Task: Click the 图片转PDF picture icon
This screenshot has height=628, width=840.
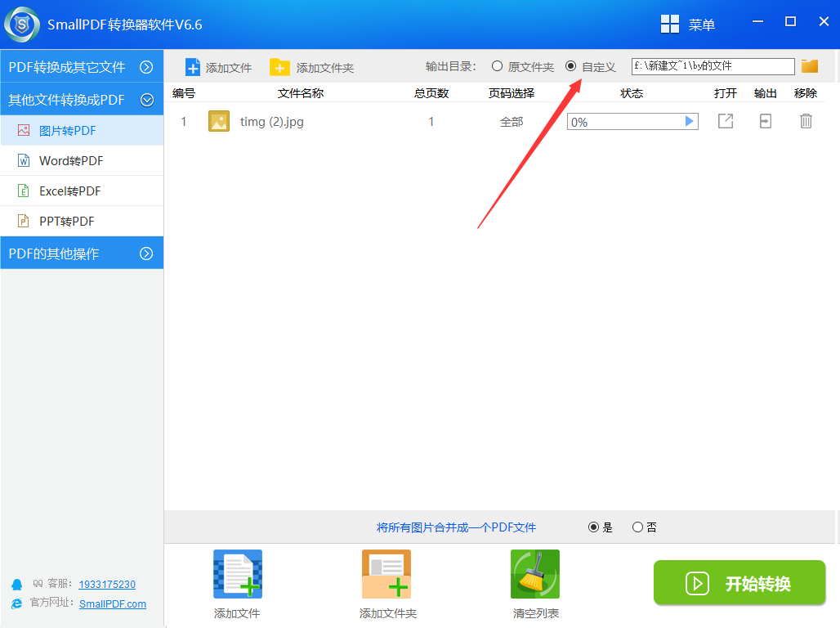Action: [24, 130]
